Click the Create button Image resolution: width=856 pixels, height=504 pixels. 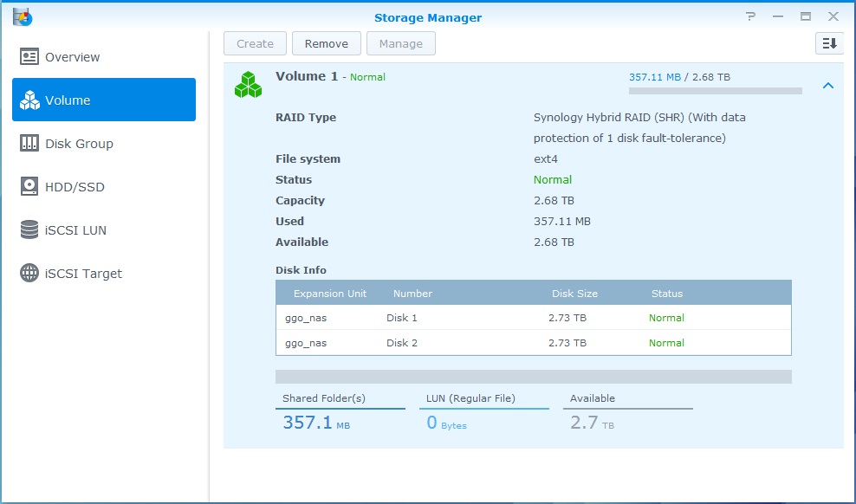click(255, 43)
